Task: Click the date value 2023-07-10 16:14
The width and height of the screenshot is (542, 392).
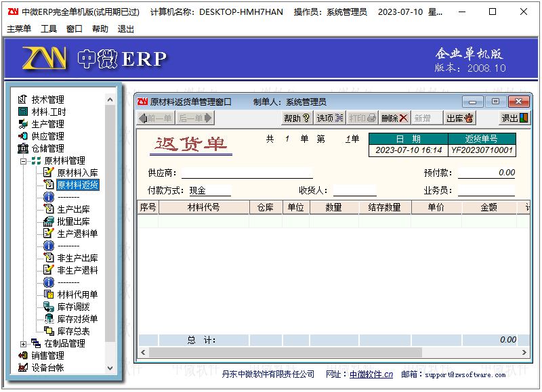Action: point(409,150)
